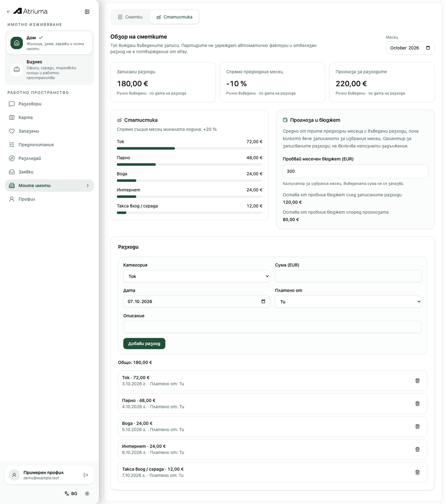Delete the Парно 48,00 € expense entry

coord(417,403)
